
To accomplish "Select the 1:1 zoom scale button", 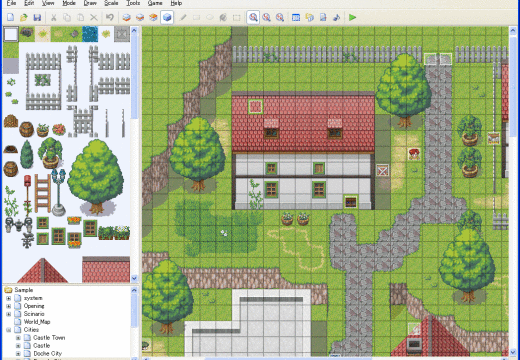I will [x=253, y=17].
